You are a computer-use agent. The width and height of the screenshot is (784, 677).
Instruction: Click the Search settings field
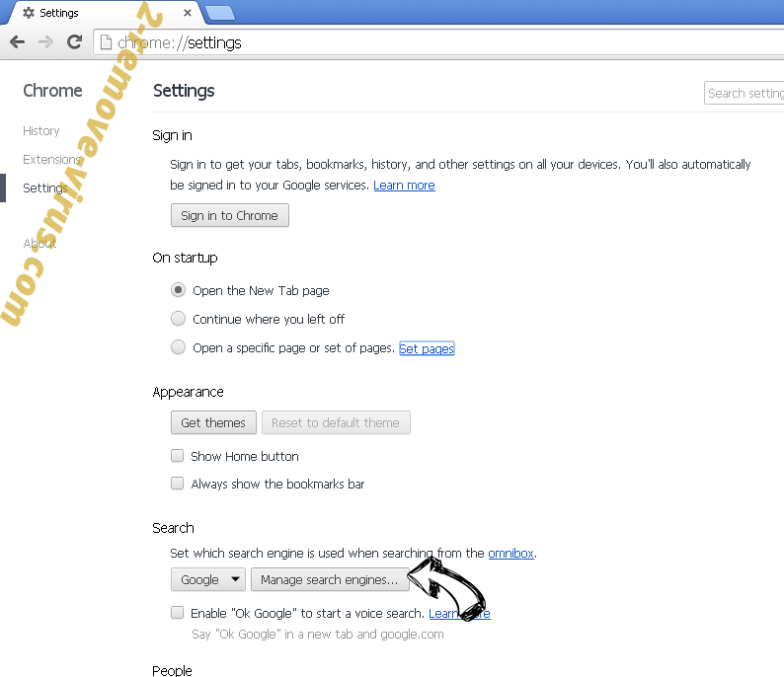point(744,93)
